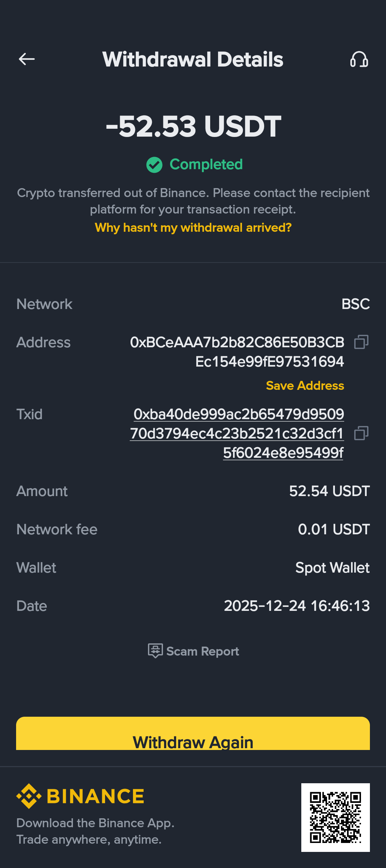Tap the withdrawal address text
386x868 pixels.
pos(237,352)
